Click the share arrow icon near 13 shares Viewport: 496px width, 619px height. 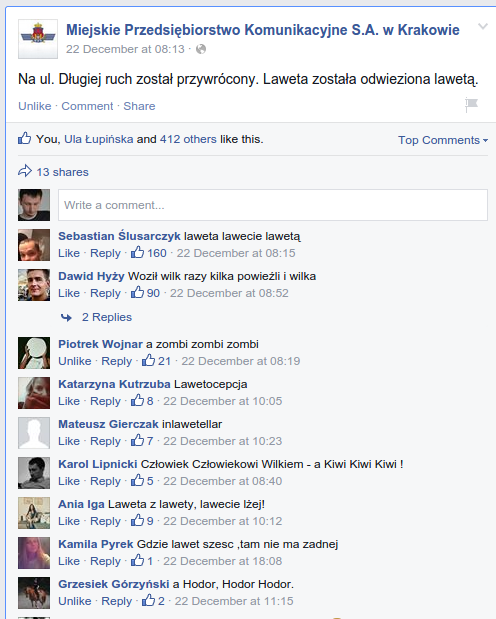click(x=25, y=171)
